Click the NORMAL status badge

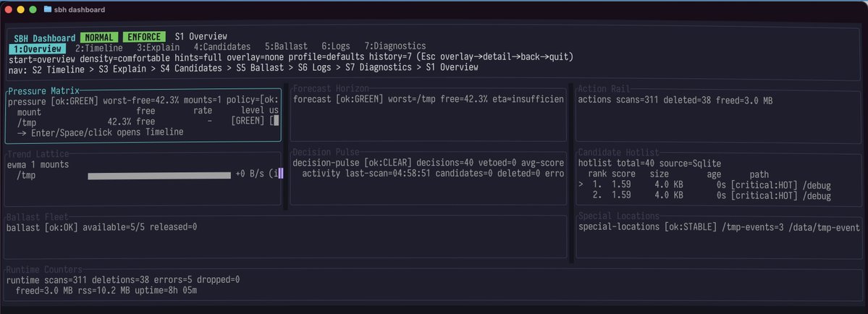click(100, 38)
